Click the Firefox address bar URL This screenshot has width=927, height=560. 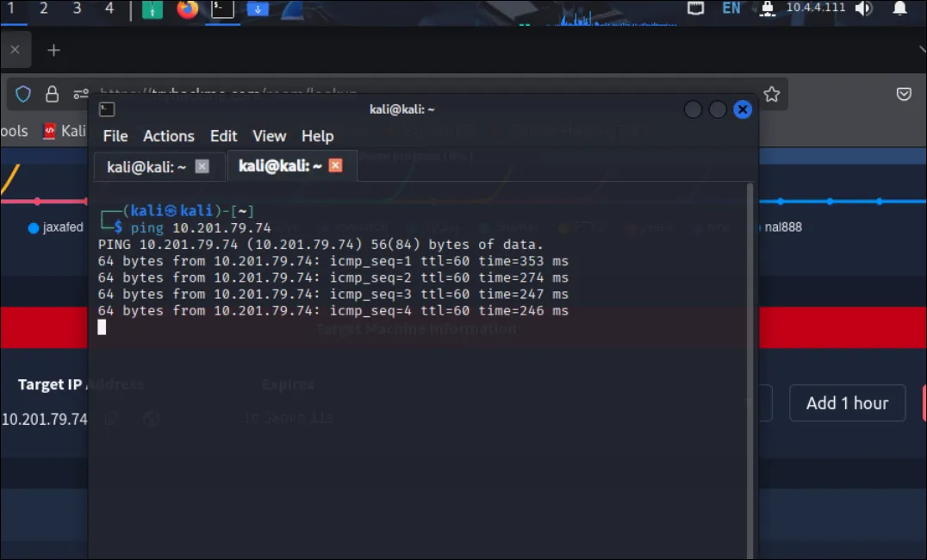228,92
